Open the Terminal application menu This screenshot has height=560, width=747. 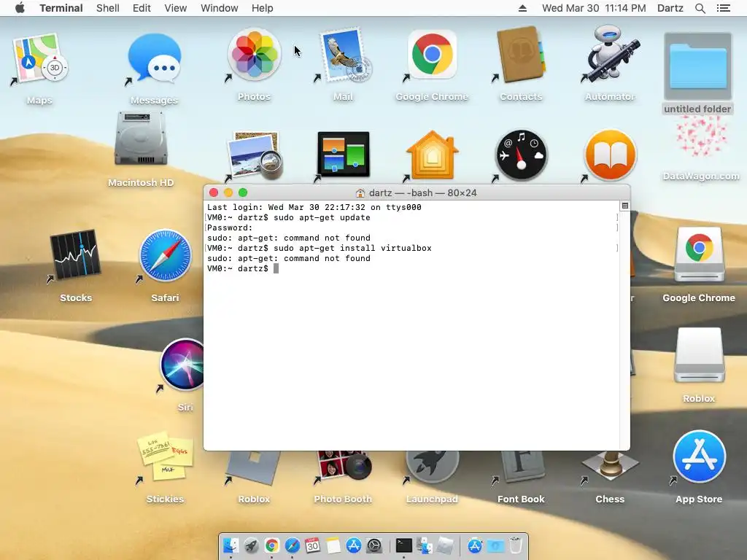61,8
